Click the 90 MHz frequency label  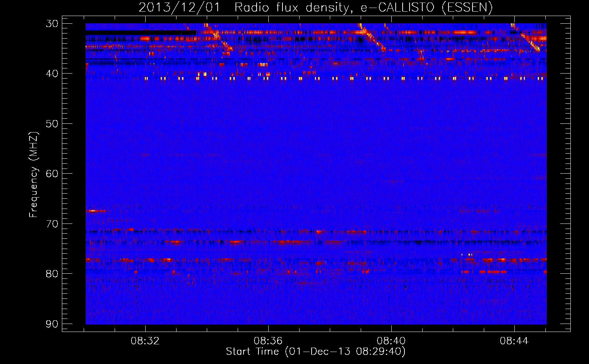coord(52,324)
